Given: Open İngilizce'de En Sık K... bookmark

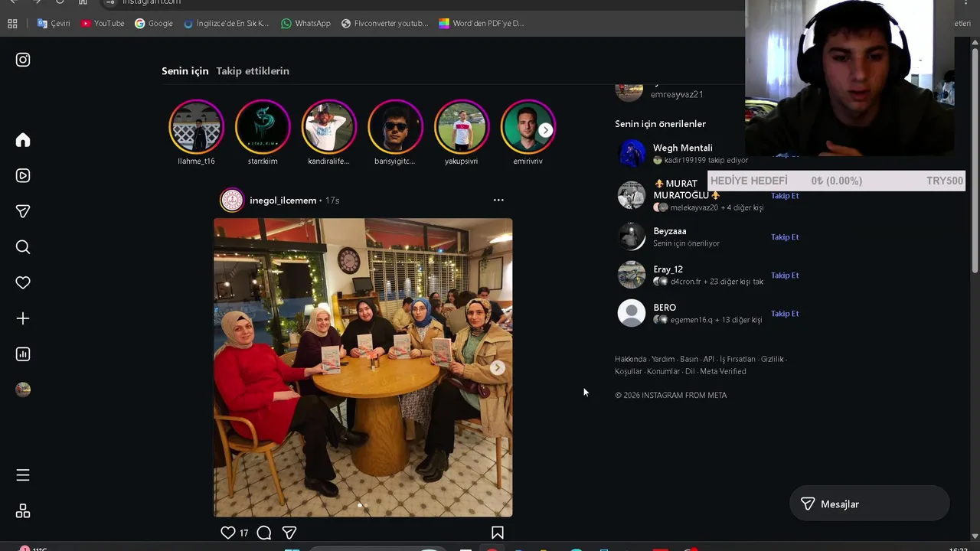Looking at the screenshot, I should point(227,24).
